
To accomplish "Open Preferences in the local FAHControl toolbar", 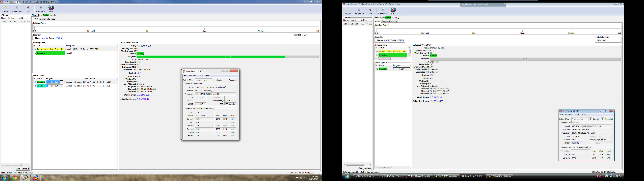I will [17, 9].
